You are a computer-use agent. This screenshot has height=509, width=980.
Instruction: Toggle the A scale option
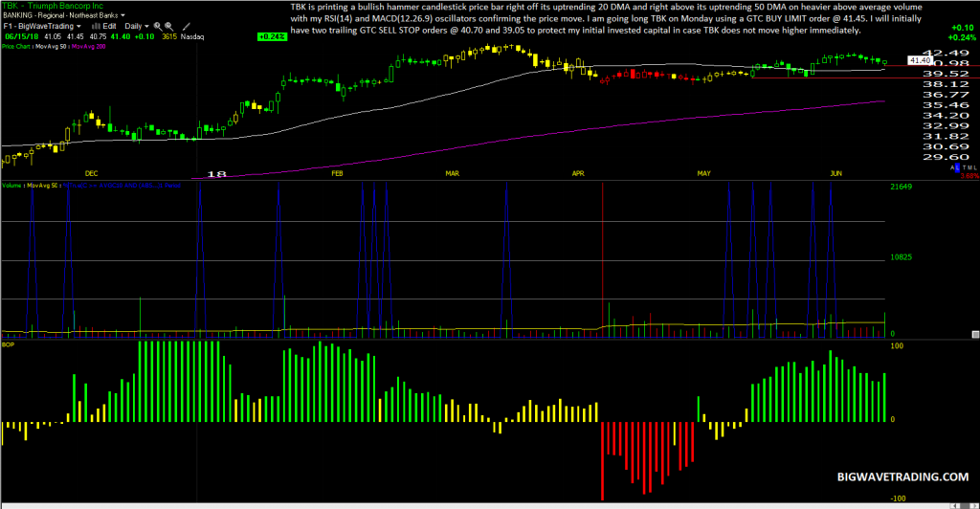coord(952,168)
